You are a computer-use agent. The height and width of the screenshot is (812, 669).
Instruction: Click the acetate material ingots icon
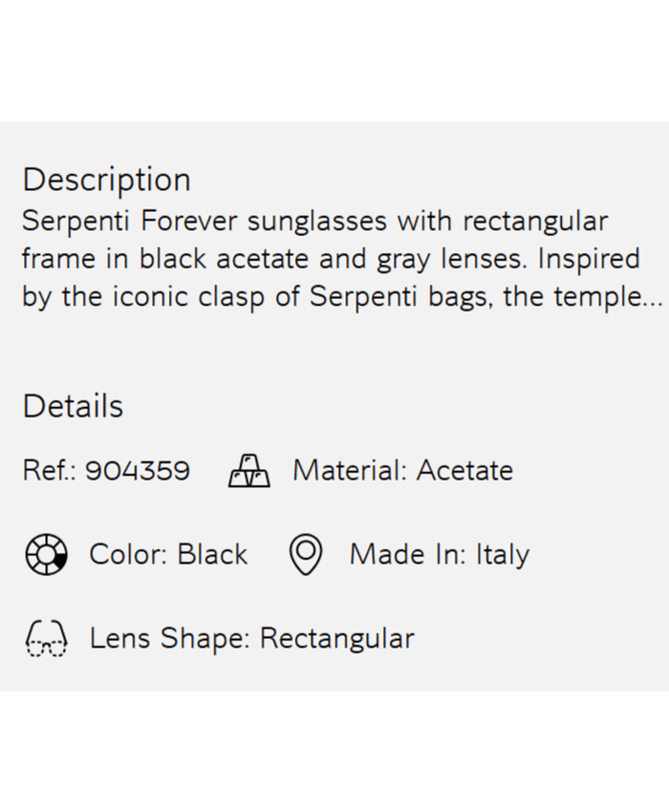(249, 471)
